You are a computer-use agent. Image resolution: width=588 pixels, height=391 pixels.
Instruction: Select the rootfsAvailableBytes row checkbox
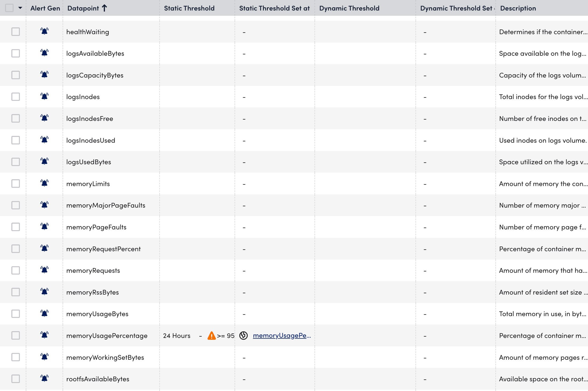coord(16,379)
